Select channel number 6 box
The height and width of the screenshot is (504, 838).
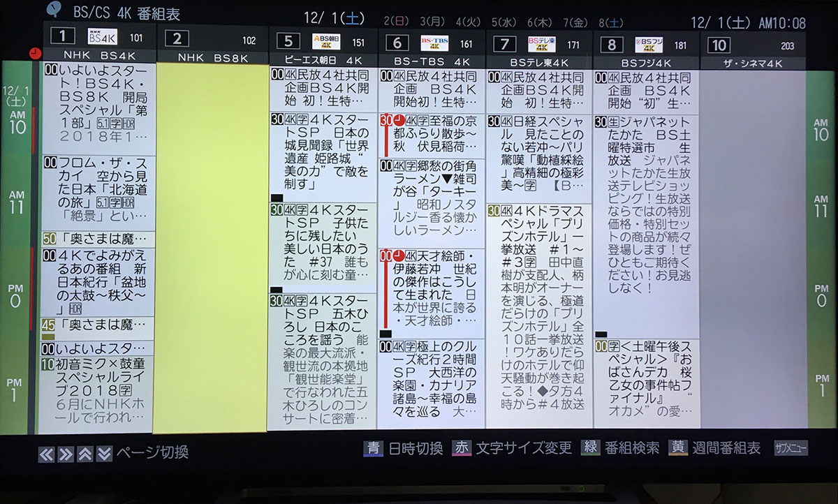[397, 43]
